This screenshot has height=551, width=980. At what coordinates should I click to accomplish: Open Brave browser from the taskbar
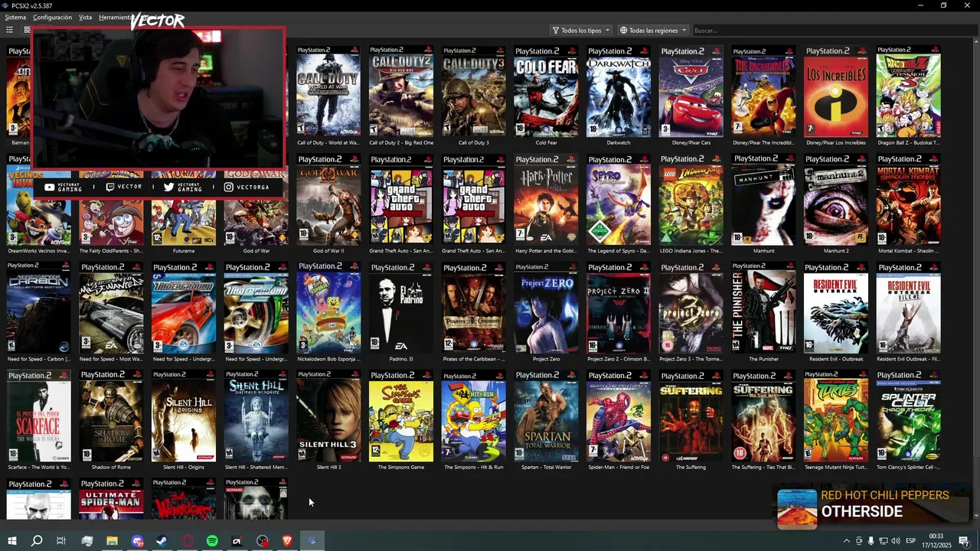click(x=287, y=541)
